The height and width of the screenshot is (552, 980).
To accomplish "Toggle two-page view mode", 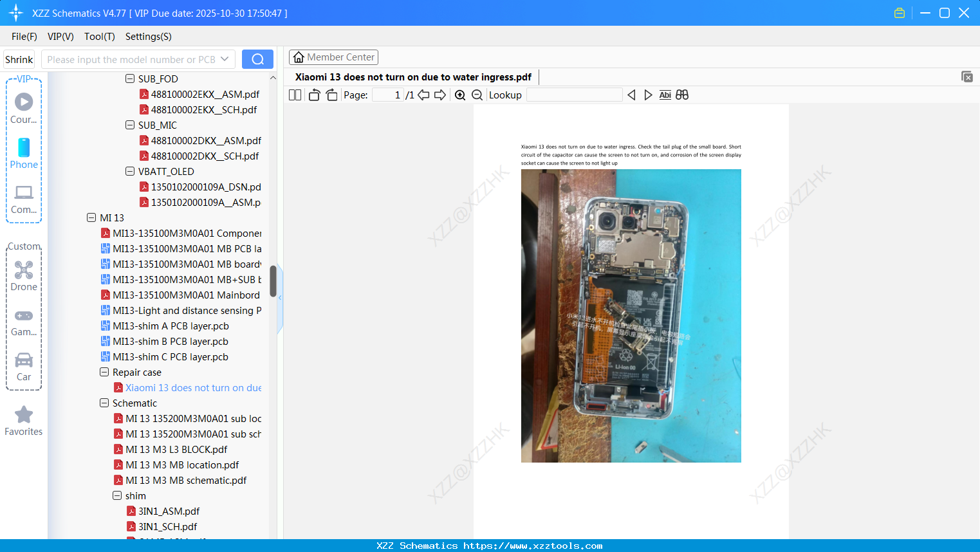I will click(294, 95).
